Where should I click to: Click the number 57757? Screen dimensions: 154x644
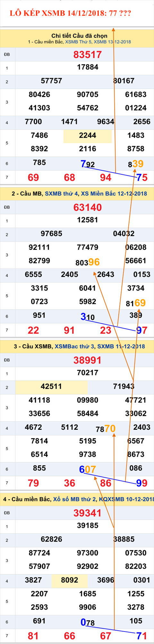51,81
